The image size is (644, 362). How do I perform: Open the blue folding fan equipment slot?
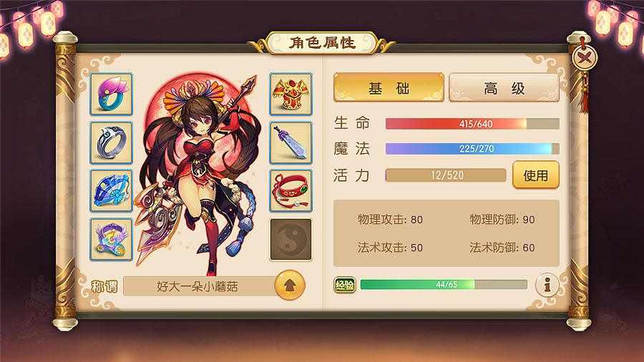click(x=112, y=191)
